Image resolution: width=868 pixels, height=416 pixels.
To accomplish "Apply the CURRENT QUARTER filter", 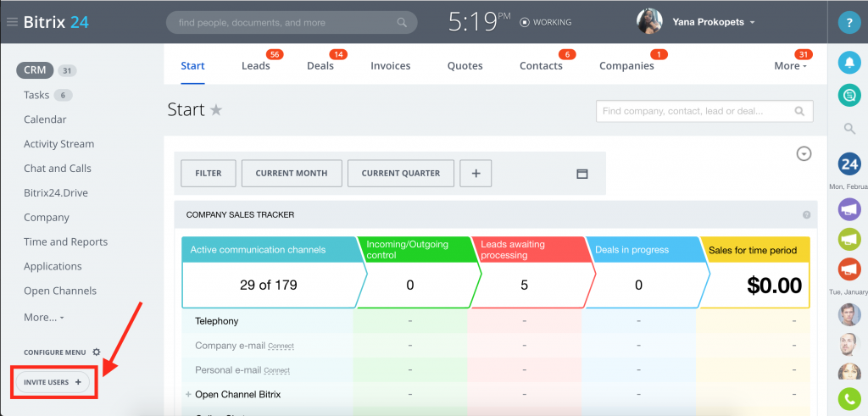I will (x=401, y=173).
